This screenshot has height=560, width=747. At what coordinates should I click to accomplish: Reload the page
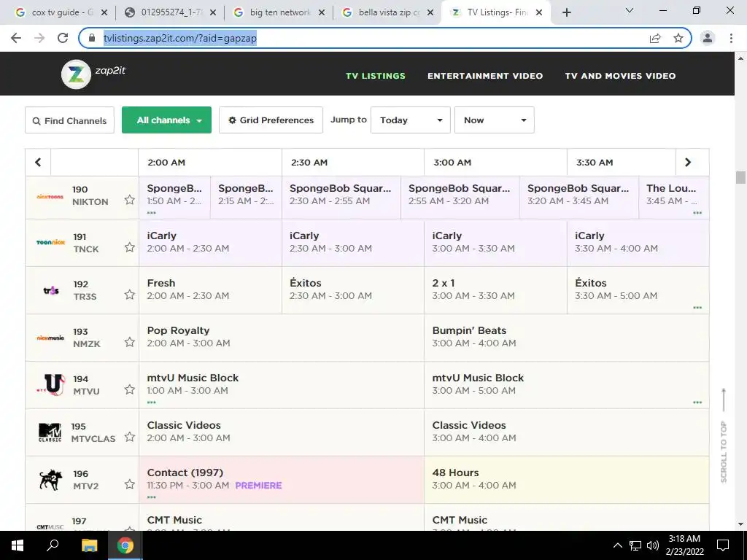click(63, 38)
